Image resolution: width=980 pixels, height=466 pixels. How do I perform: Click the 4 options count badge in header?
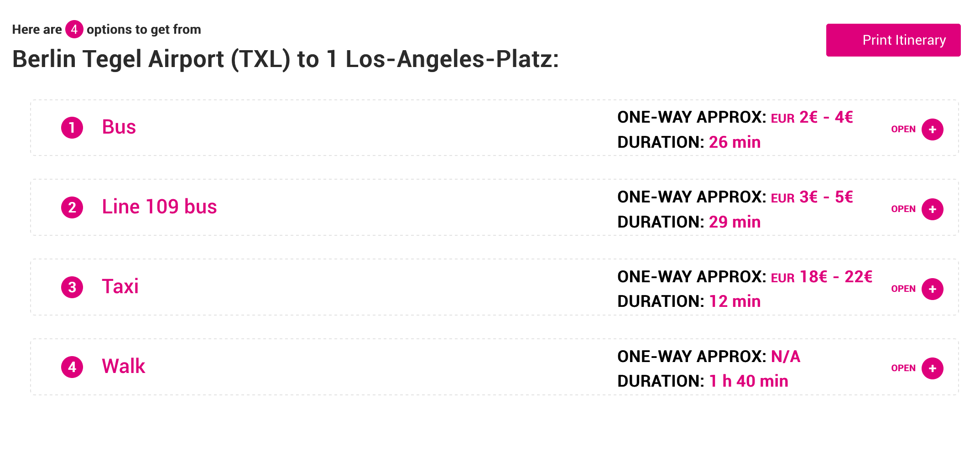[x=74, y=29]
